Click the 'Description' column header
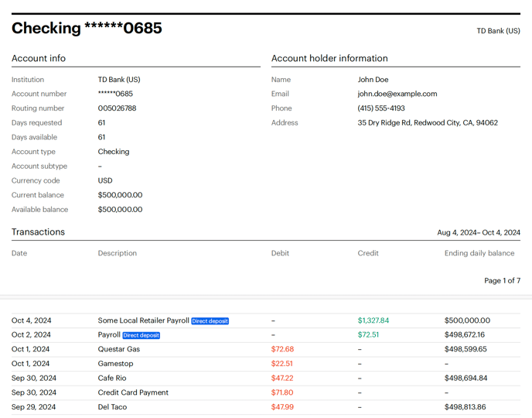 tap(118, 253)
